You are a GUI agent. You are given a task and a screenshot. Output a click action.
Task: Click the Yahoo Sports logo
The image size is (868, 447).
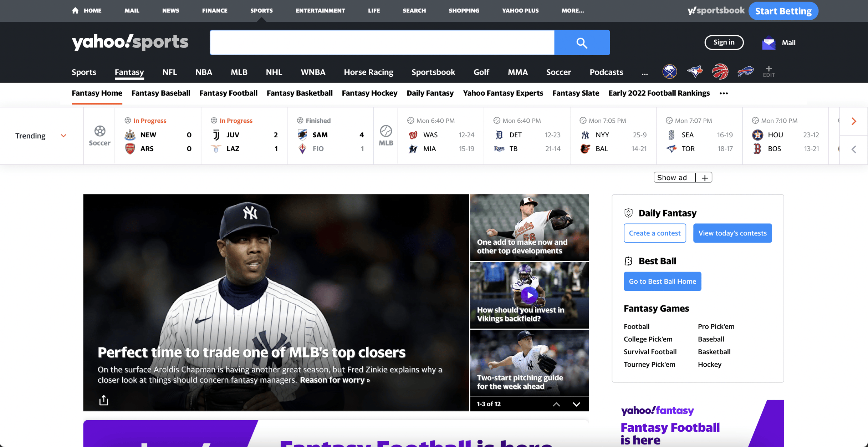click(130, 42)
